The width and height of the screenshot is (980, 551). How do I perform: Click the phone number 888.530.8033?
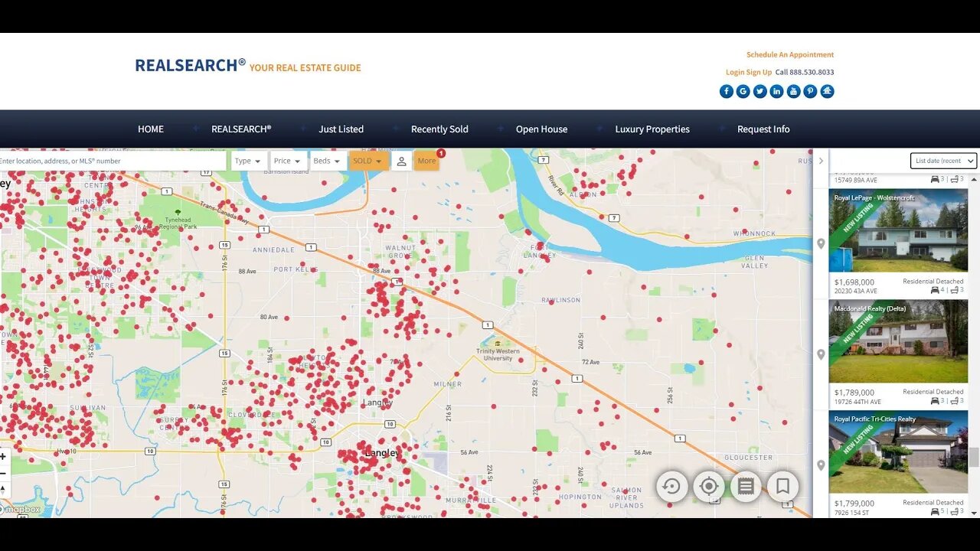pos(812,73)
